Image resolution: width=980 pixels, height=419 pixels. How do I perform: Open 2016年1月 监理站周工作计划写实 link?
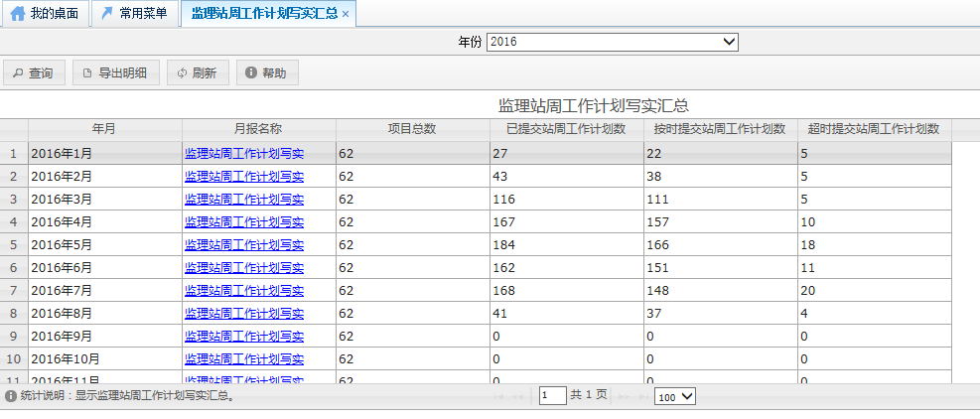(x=244, y=154)
